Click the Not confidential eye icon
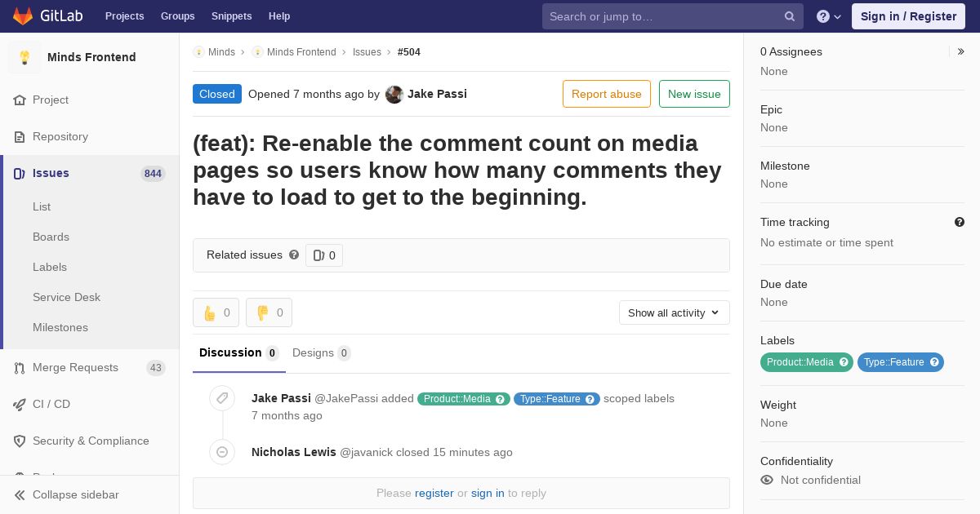Screen dimensions: 980x514 (767, 480)
